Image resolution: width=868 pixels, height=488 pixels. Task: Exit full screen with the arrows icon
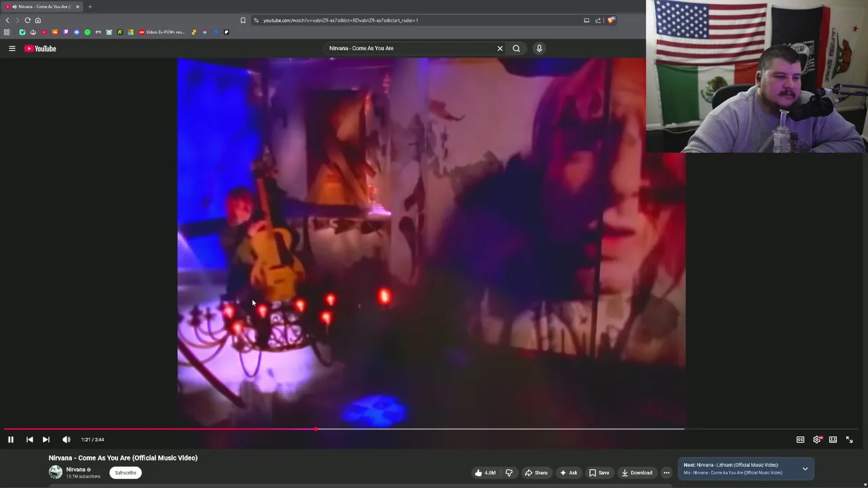tap(849, 439)
